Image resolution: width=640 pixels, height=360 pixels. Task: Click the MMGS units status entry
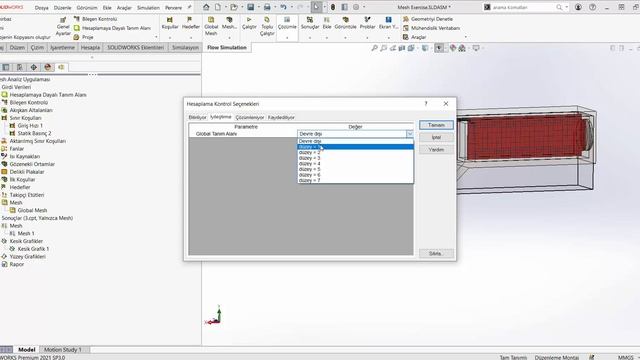pos(625,357)
